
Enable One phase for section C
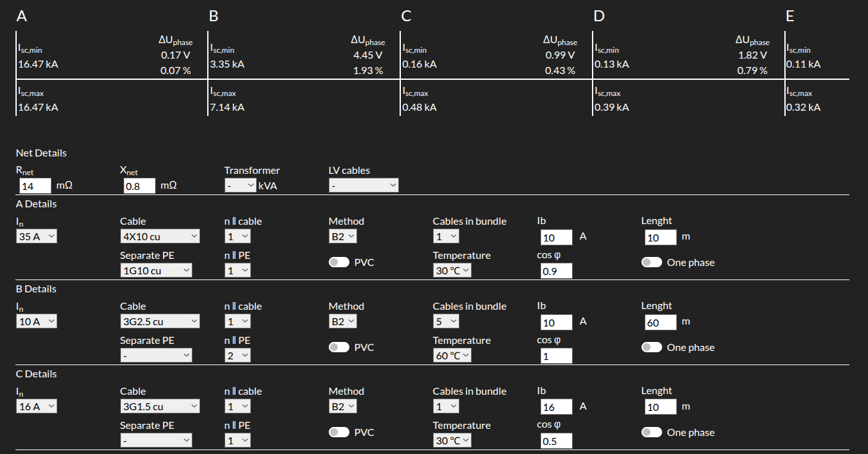point(651,433)
